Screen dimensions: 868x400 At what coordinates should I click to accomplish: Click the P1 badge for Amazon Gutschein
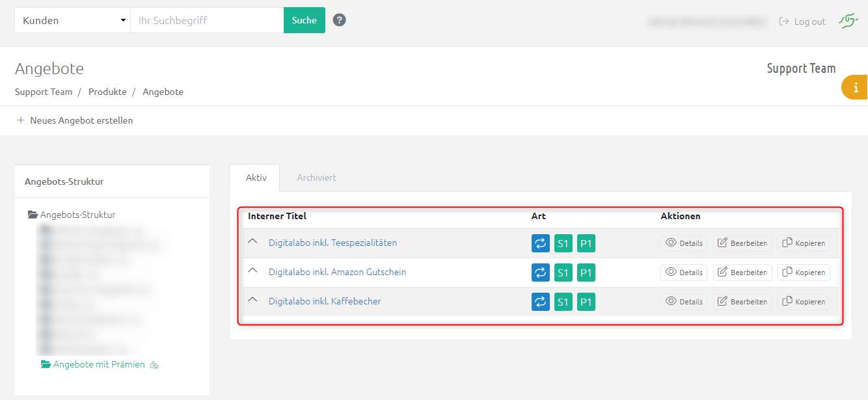pyautogui.click(x=586, y=273)
